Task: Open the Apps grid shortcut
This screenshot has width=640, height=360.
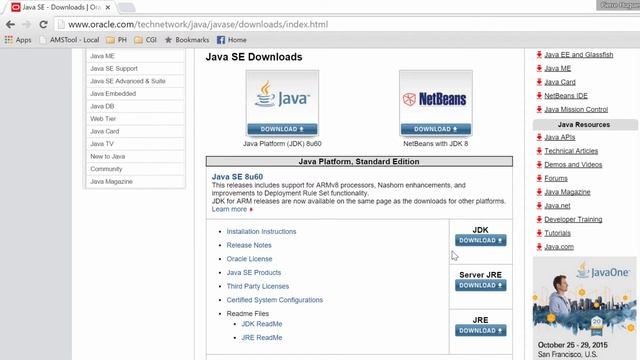Action: (x=18, y=40)
